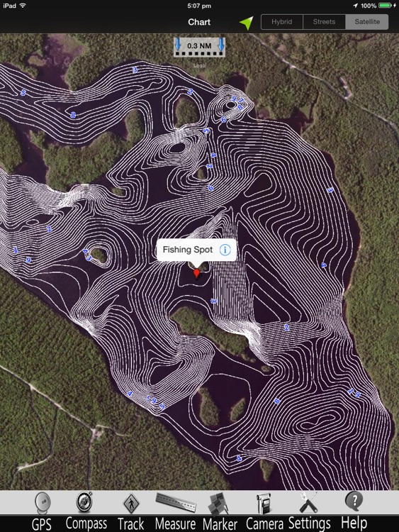Tap the right blue scale arrow
The image size is (399, 532).
pyautogui.click(x=221, y=45)
